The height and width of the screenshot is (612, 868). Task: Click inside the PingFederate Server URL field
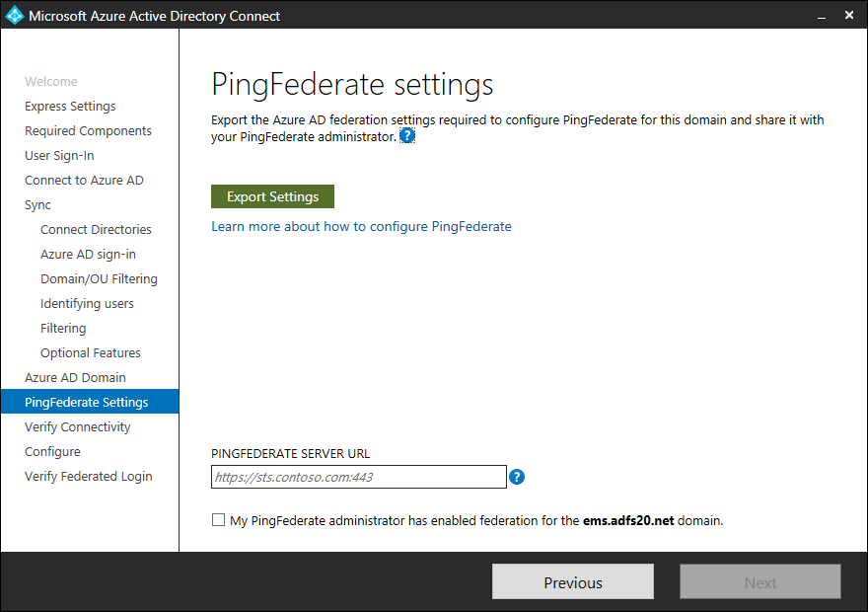(x=357, y=476)
